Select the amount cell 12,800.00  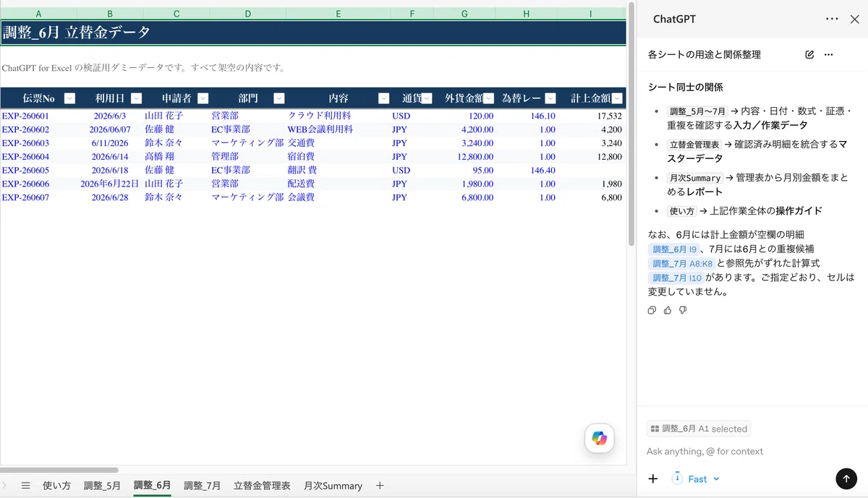point(464,156)
